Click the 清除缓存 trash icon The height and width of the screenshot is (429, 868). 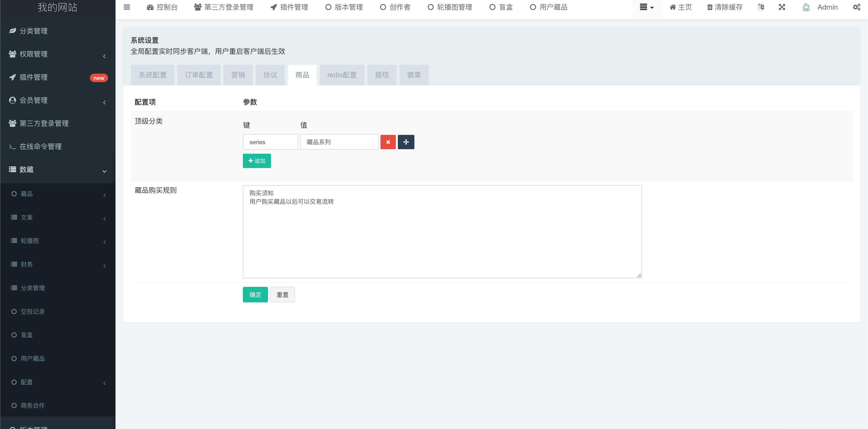tap(710, 7)
